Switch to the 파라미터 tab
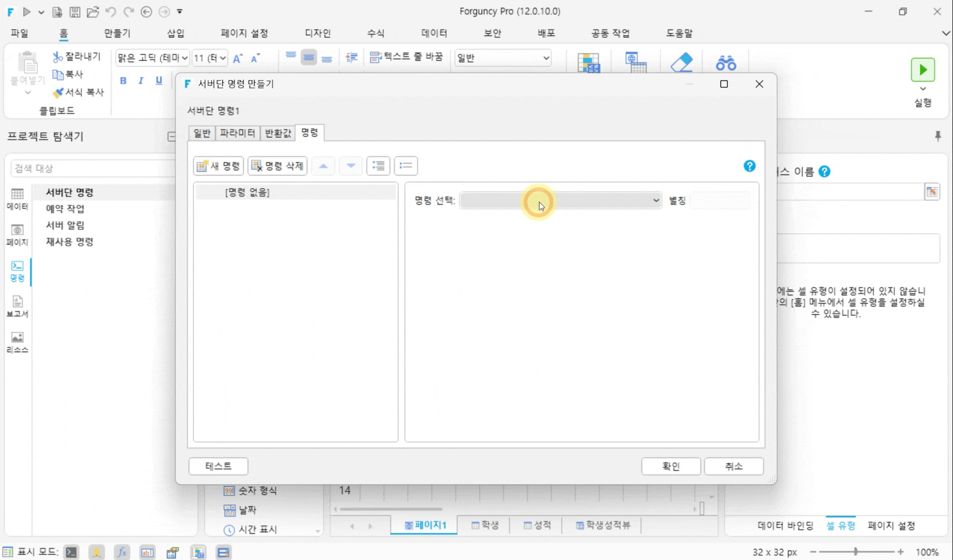 (237, 133)
